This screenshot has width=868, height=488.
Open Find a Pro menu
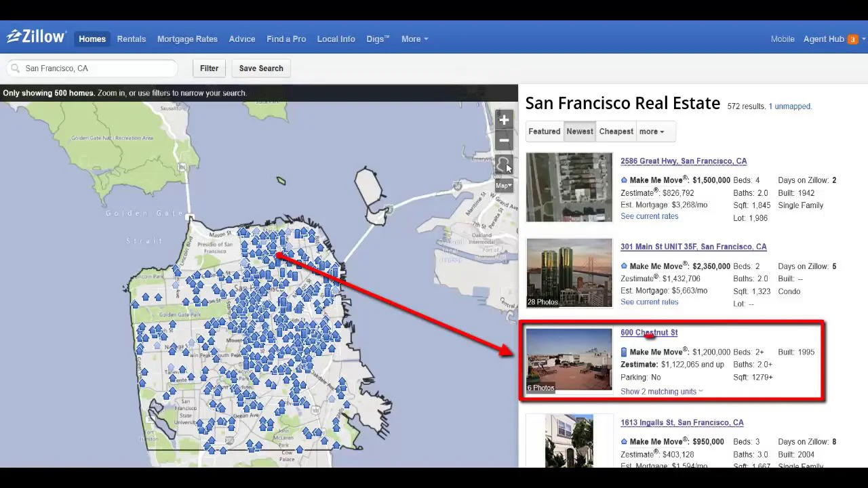pos(286,39)
